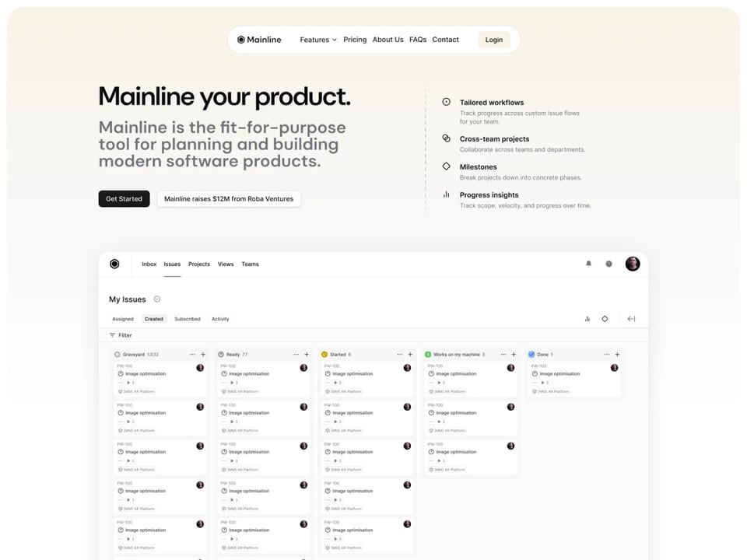This screenshot has width=747, height=560.
Task: Select the Tailored workflows heading
Action: pos(492,103)
